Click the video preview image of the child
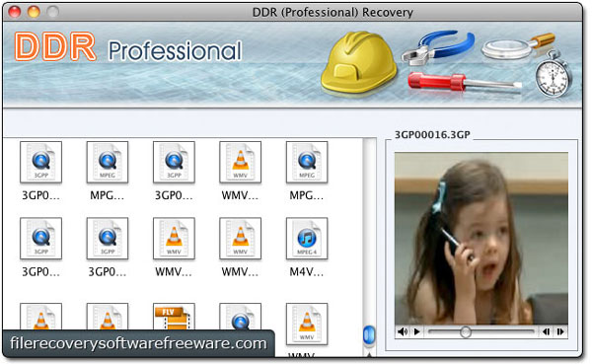The width and height of the screenshot is (592, 364). [x=481, y=239]
